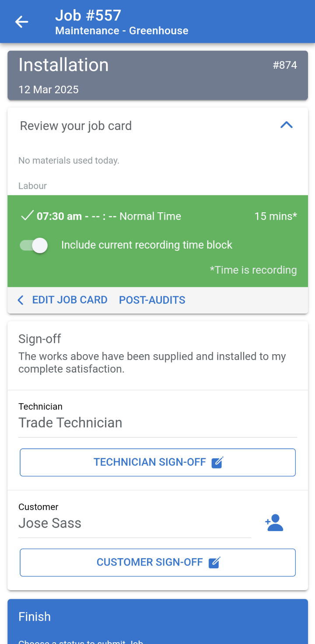Select the Installation header card

click(157, 75)
